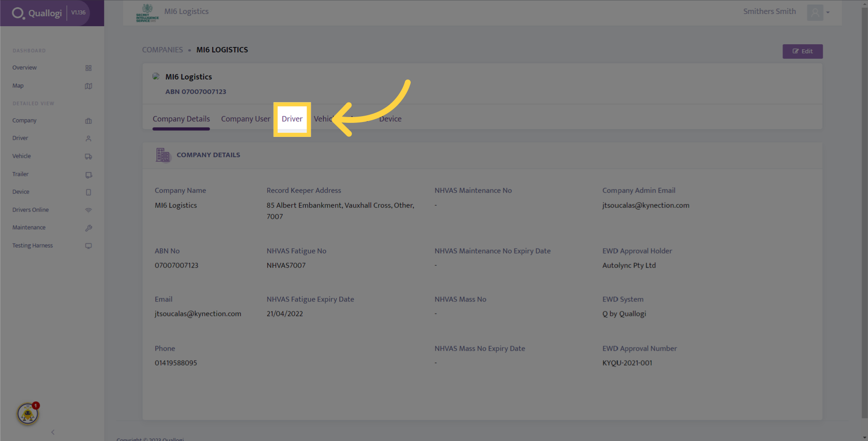
Task: Open Testing Harness in sidebar
Action: point(33,246)
